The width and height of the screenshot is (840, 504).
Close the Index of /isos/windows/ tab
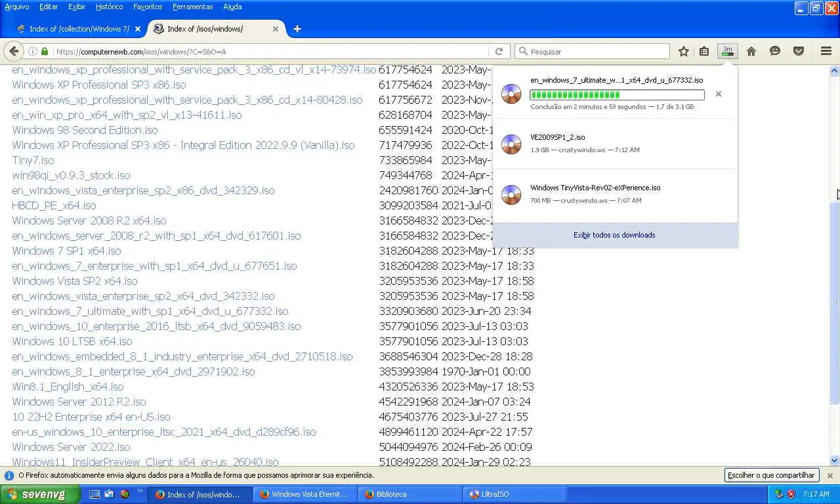pos(276,29)
